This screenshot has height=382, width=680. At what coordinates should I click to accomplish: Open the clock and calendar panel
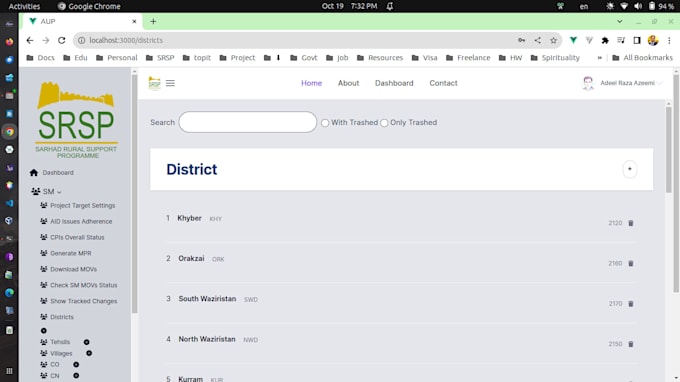pyautogui.click(x=349, y=6)
